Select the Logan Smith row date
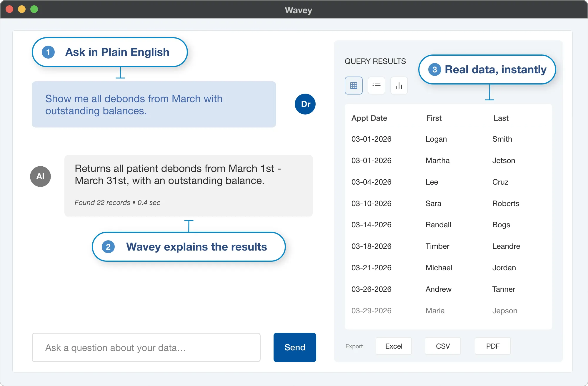The height and width of the screenshot is (386, 588). pyautogui.click(x=371, y=139)
